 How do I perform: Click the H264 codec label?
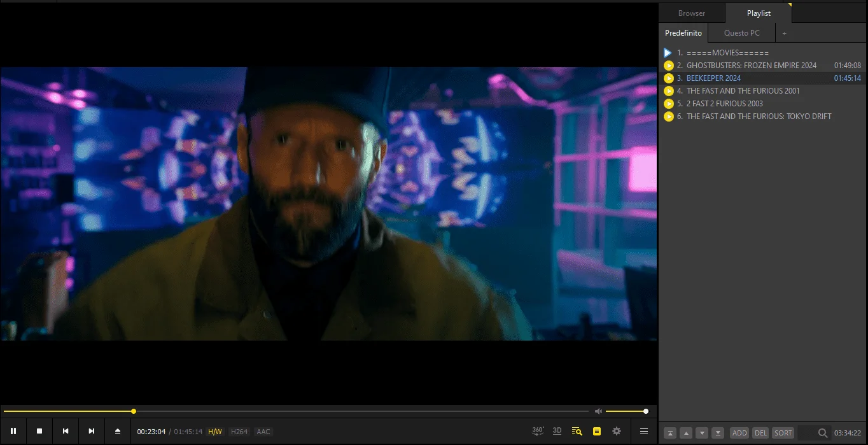[239, 432]
